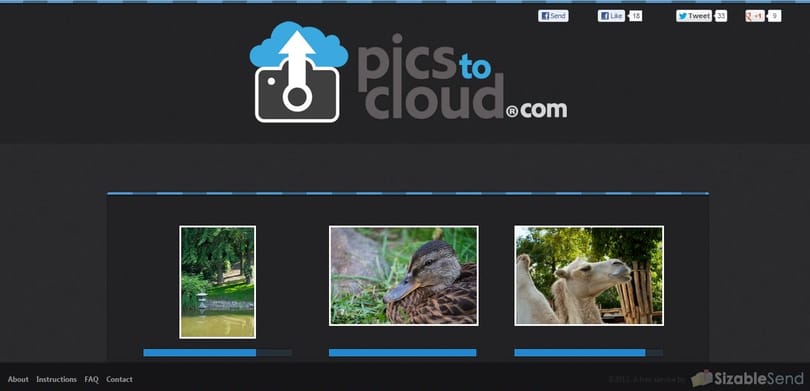Open the About footer link
Viewport: 810px width, 391px height.
coord(18,379)
